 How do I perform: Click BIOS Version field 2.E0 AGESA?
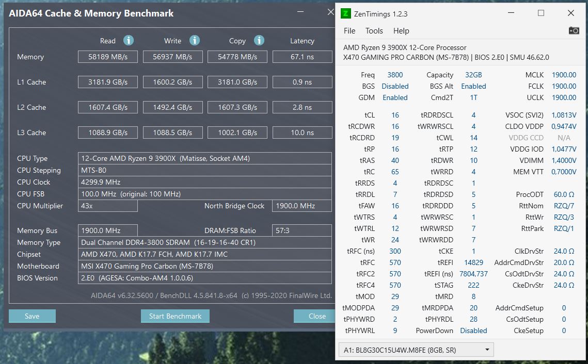click(205, 278)
